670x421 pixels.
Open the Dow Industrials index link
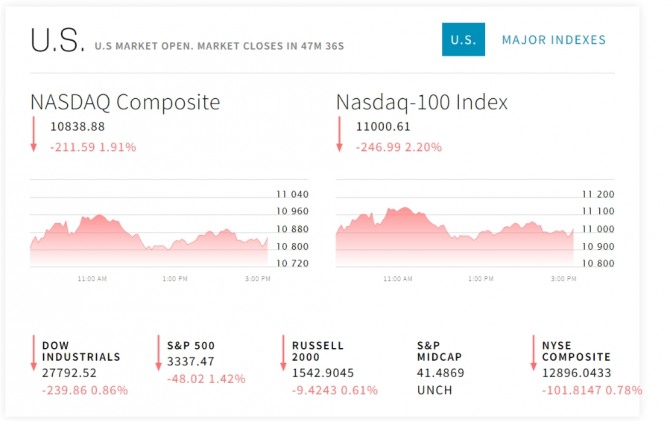tap(81, 351)
